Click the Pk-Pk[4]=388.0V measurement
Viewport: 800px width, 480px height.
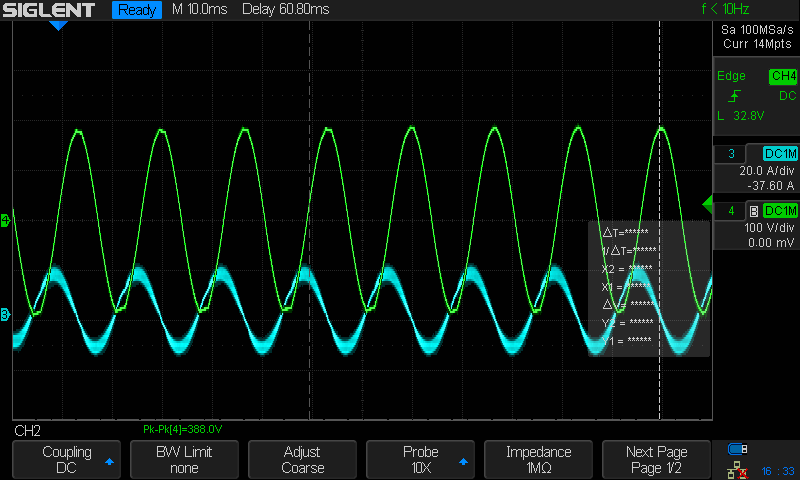pos(183,430)
